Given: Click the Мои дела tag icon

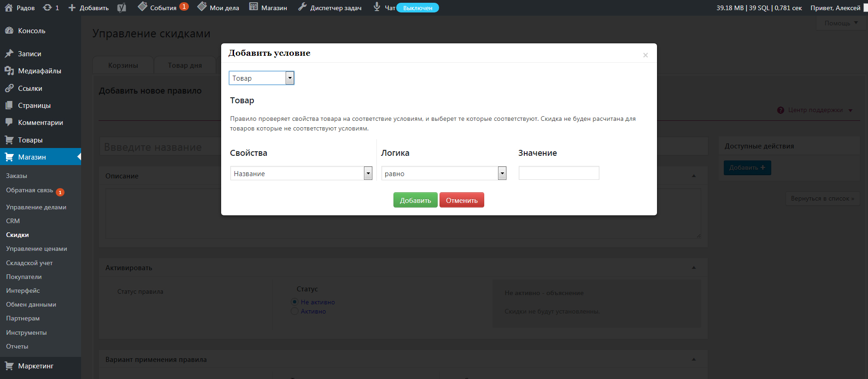Looking at the screenshot, I should (x=202, y=6).
